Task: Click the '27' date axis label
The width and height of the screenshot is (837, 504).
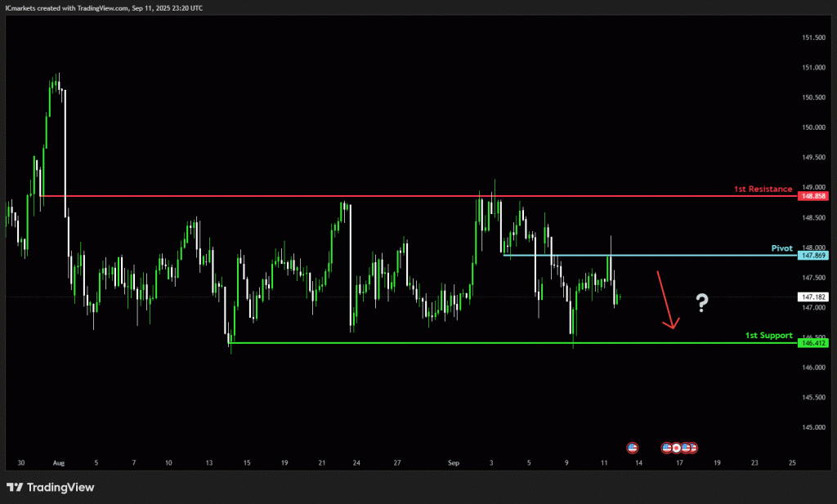Action: tap(397, 463)
